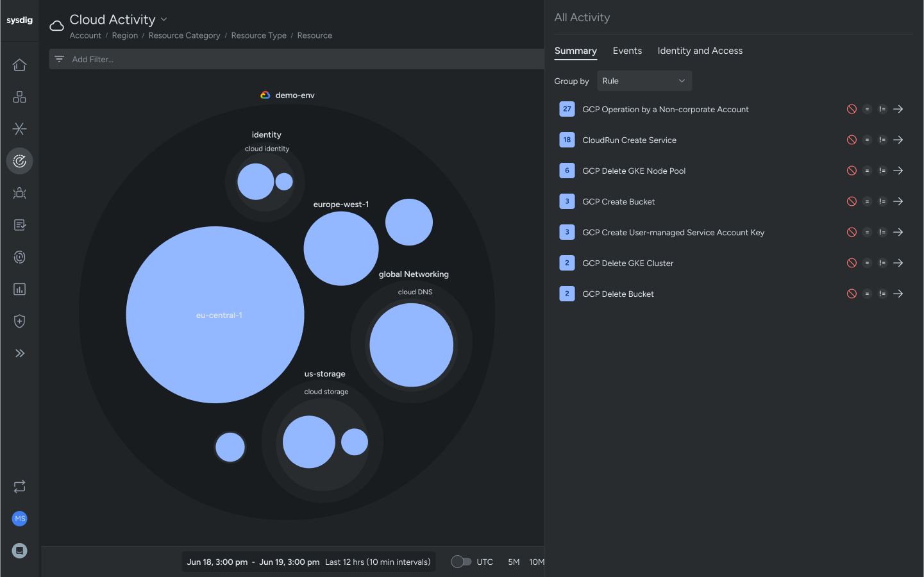Screen dimensions: 924x577
Task: Open the Threats bug icon in the sidebar
Action: tap(19, 193)
